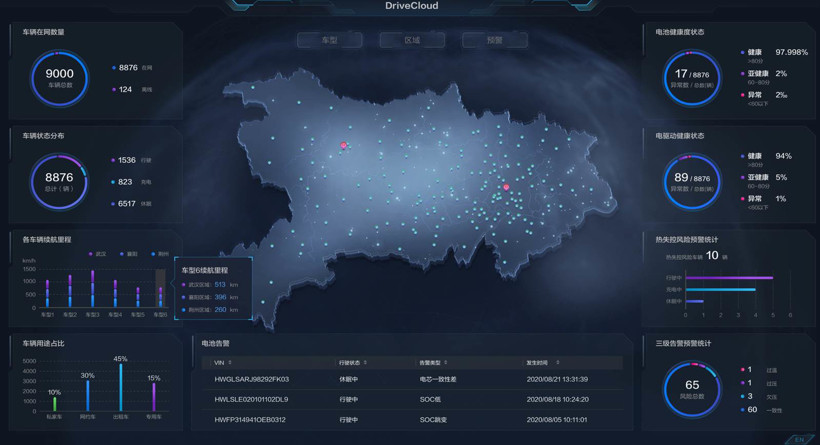The height and width of the screenshot is (445, 820).
Task: Click the green 10% usage bar
Action: [x=54, y=404]
